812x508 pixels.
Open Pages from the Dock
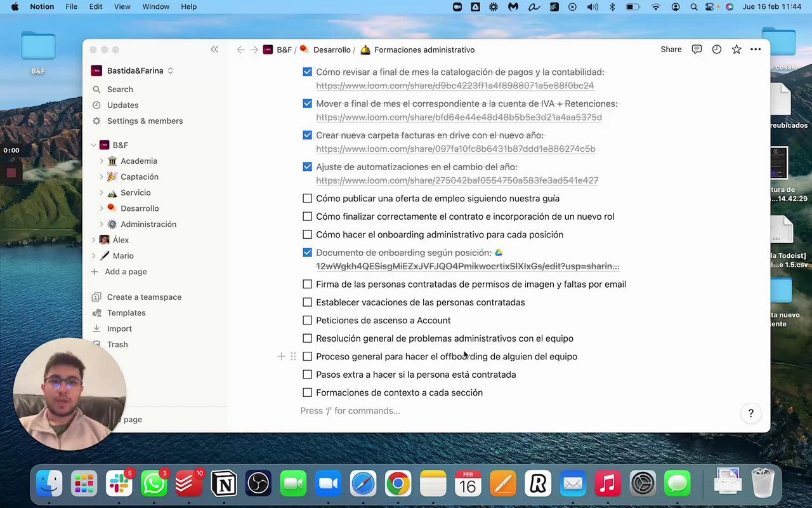502,485
